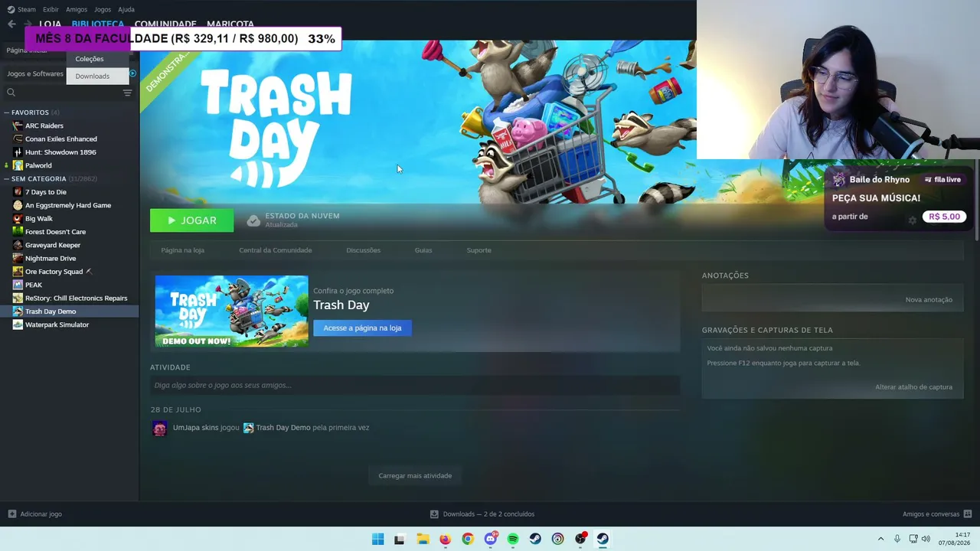Open the Central da Comunidade tab
Viewport: 980px width, 551px height.
[x=276, y=250]
